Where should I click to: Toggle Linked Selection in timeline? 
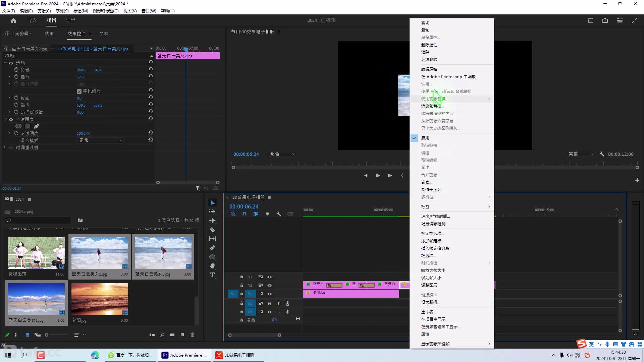(x=256, y=214)
